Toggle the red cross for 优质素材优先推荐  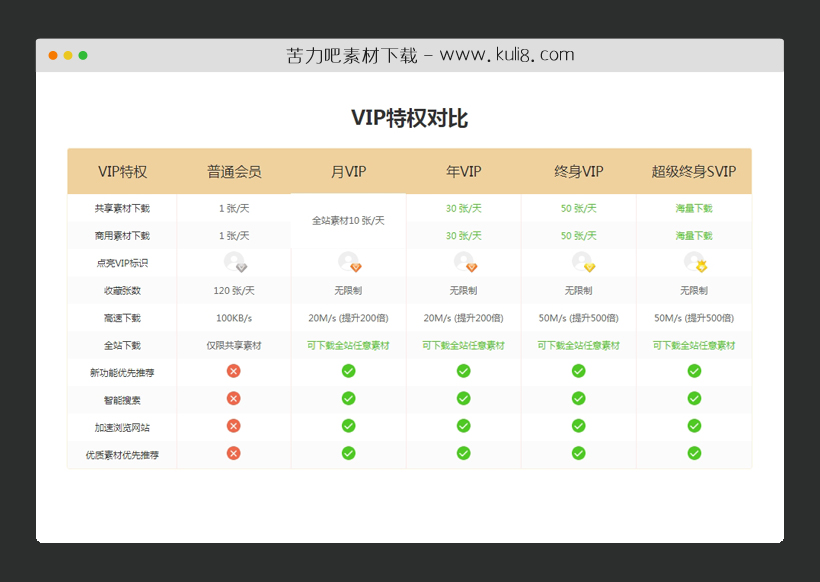(x=233, y=453)
